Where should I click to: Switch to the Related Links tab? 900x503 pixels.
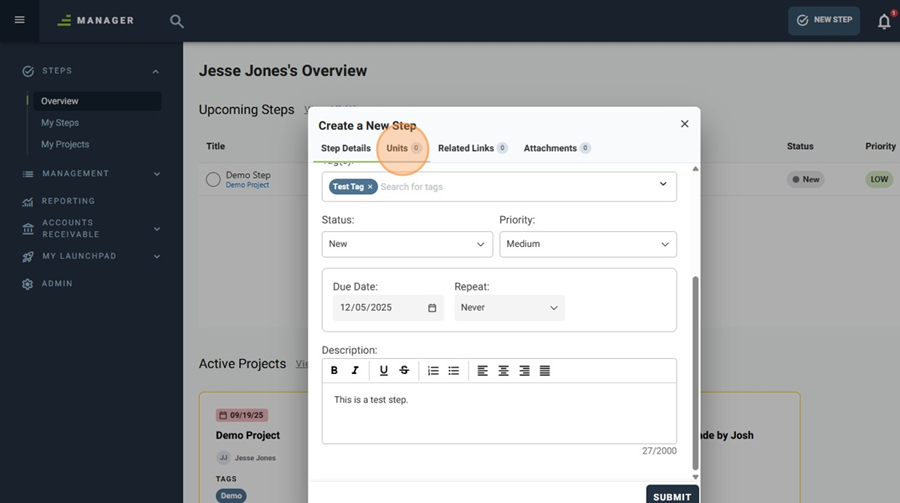coord(472,148)
